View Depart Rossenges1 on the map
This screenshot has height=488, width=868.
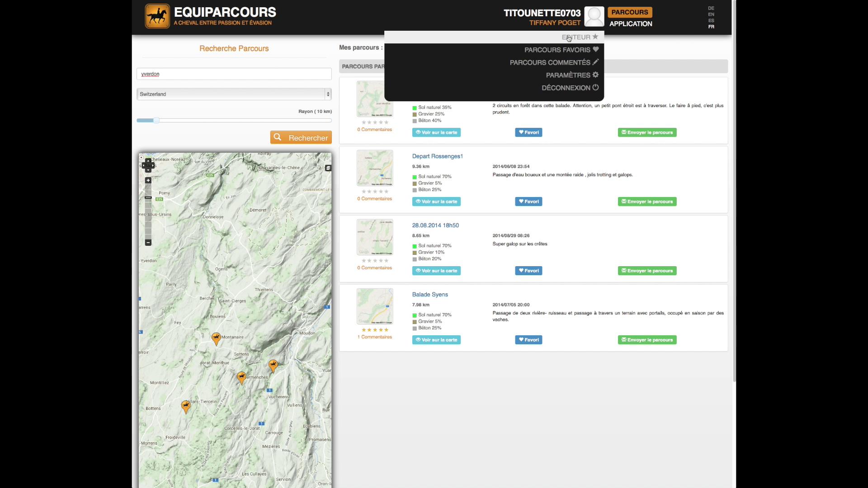tap(436, 202)
